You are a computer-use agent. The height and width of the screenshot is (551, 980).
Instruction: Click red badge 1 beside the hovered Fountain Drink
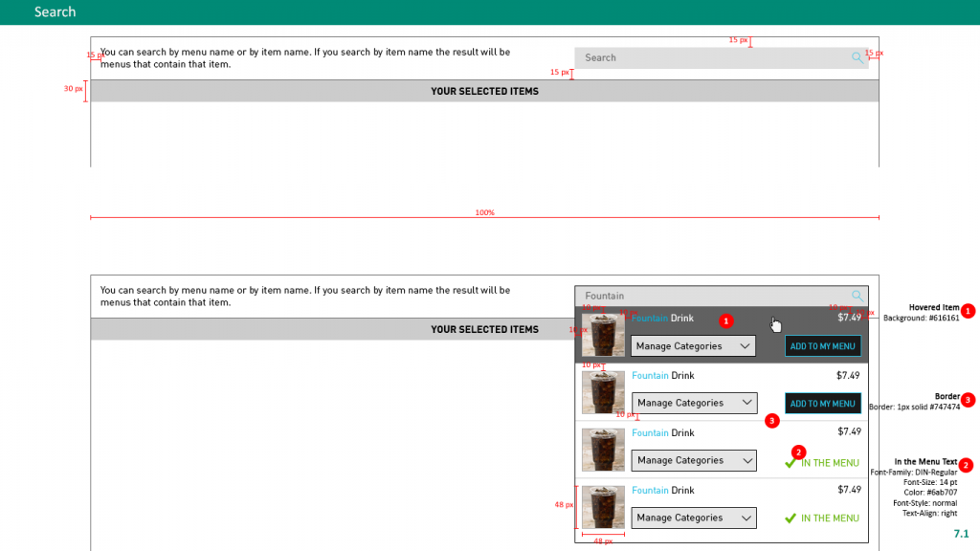tap(725, 320)
